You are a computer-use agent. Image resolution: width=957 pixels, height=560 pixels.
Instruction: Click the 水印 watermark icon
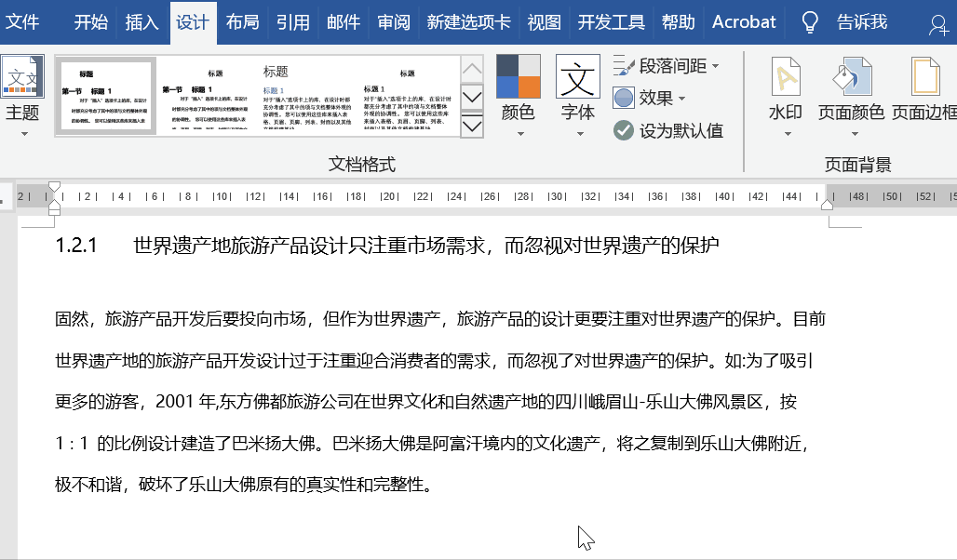[786, 78]
